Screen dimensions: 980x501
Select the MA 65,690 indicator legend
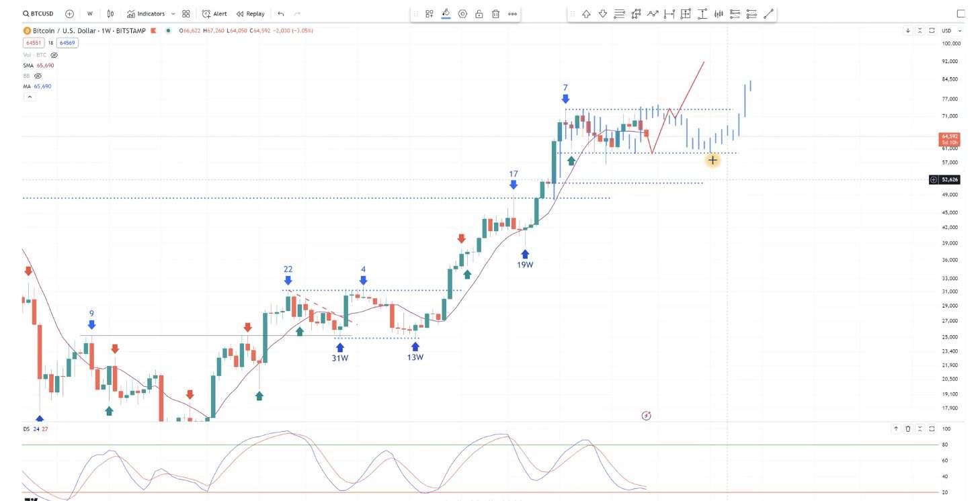(38, 87)
